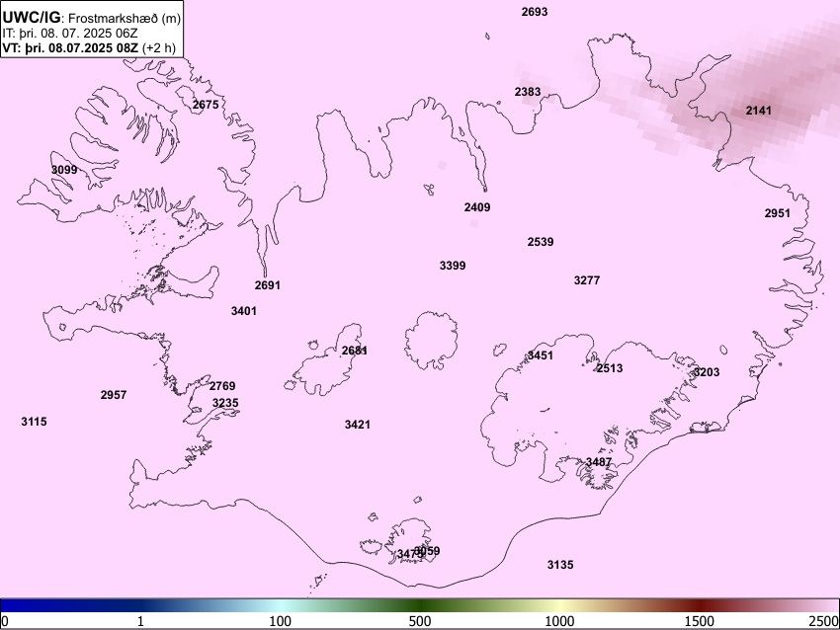The width and height of the screenshot is (840, 630).
Task: Select the 3115 value label
Action: [x=35, y=422]
